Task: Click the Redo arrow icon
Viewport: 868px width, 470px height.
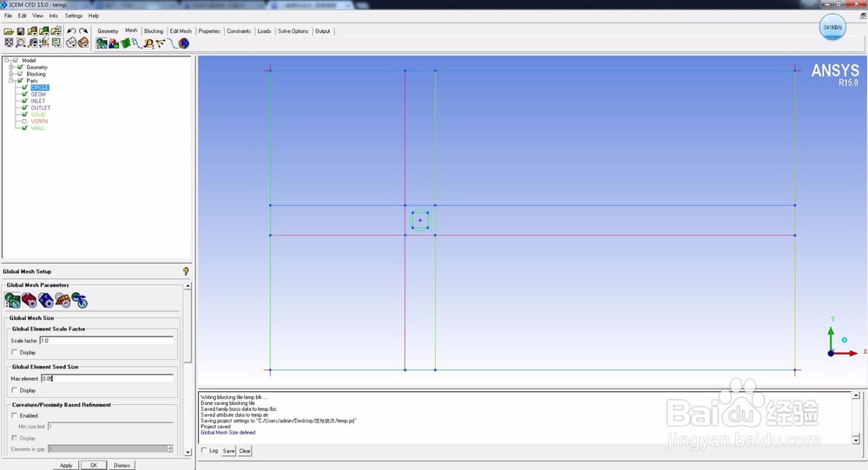Action: tap(83, 31)
